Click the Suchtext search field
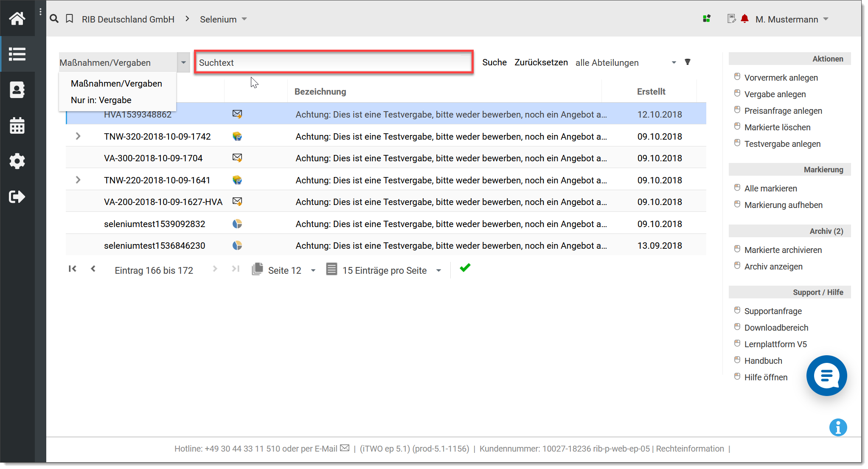This screenshot has width=868, height=469. pyautogui.click(x=334, y=62)
